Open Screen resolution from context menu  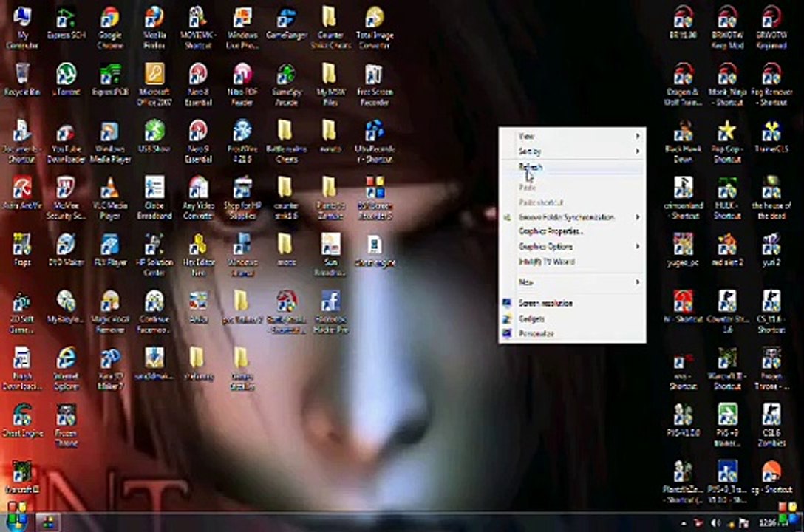click(545, 304)
